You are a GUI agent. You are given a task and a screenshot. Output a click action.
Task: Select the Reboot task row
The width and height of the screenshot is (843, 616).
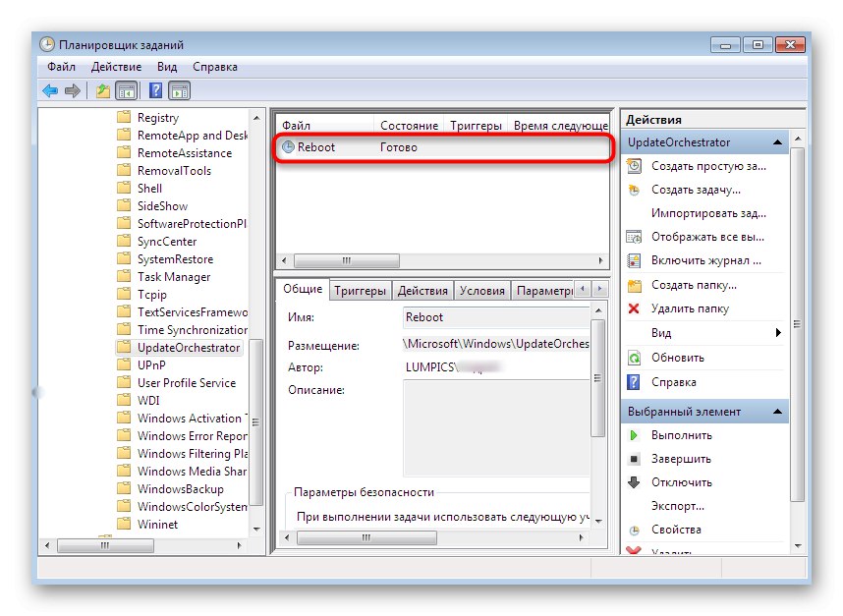(443, 147)
